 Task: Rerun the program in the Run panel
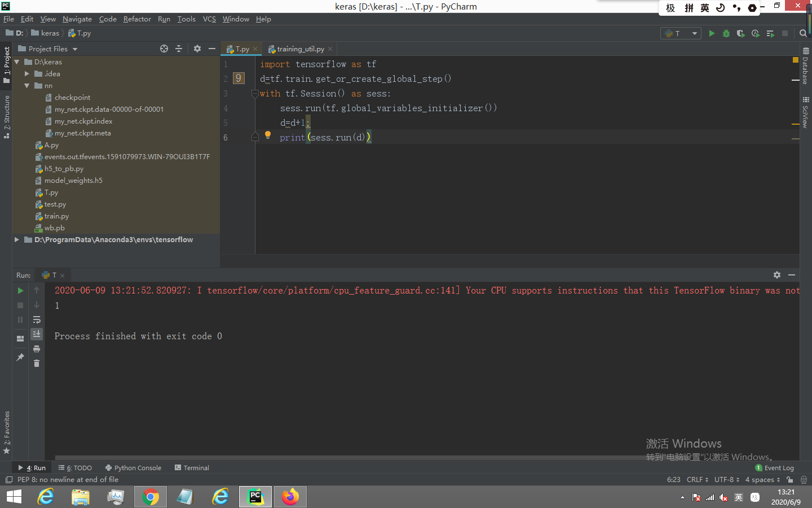pos(20,290)
